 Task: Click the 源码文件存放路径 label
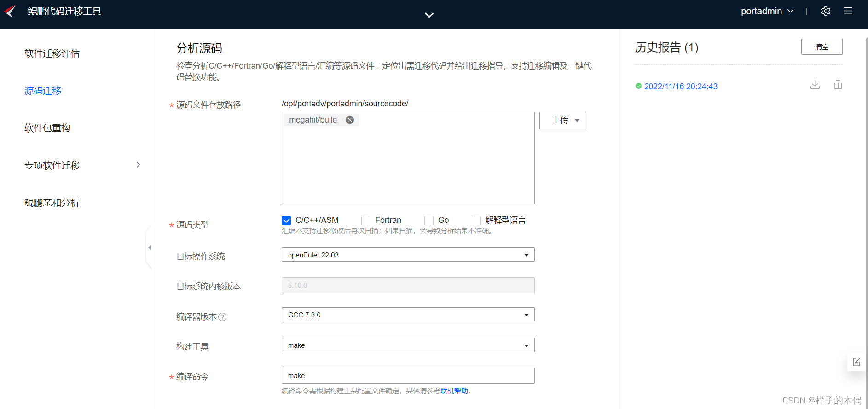(x=208, y=105)
